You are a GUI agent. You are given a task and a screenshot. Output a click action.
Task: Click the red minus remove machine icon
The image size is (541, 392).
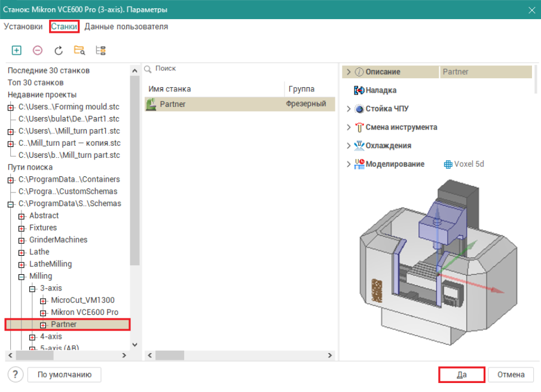pos(38,50)
